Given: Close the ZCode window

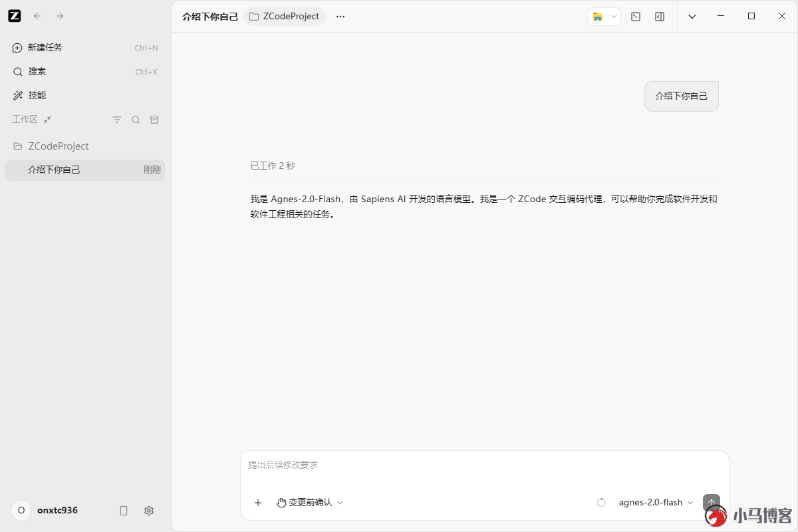Looking at the screenshot, I should pyautogui.click(x=782, y=16).
